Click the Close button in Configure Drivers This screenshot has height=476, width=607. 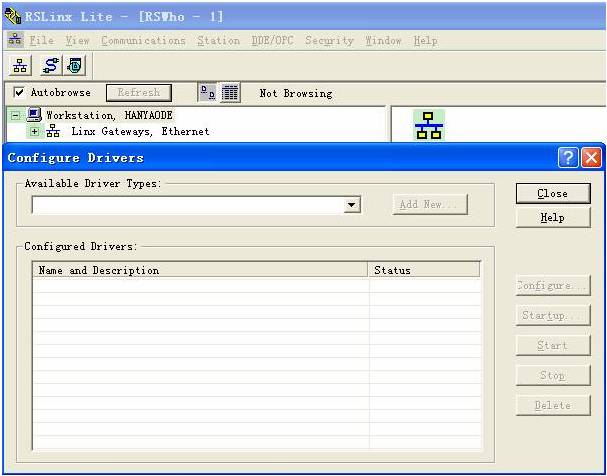click(x=553, y=193)
